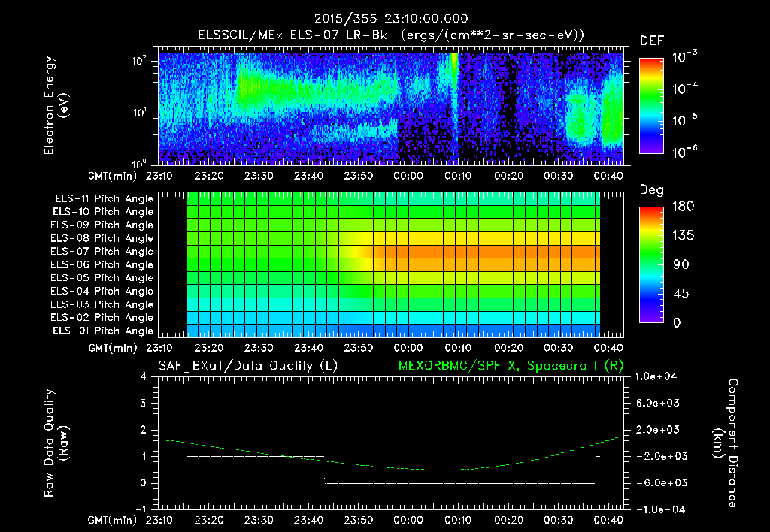
Task: Click the 6.0e+03 right axis tick label
Action: pyautogui.click(x=657, y=403)
